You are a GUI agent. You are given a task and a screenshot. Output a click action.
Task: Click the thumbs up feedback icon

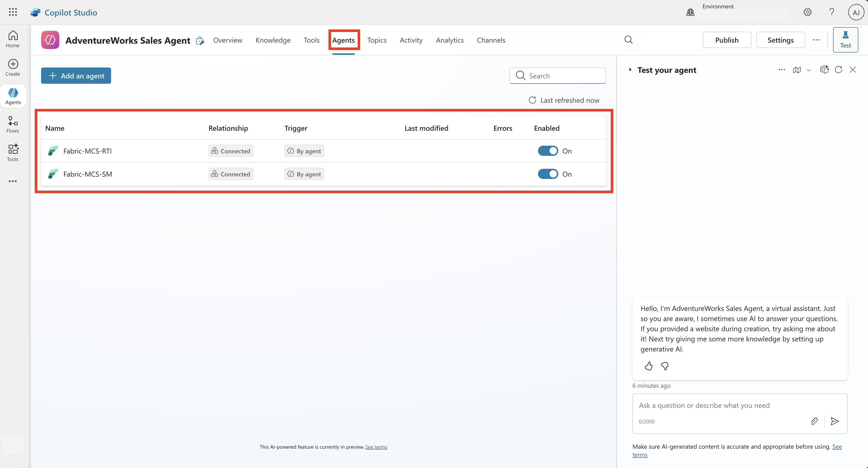click(x=648, y=366)
